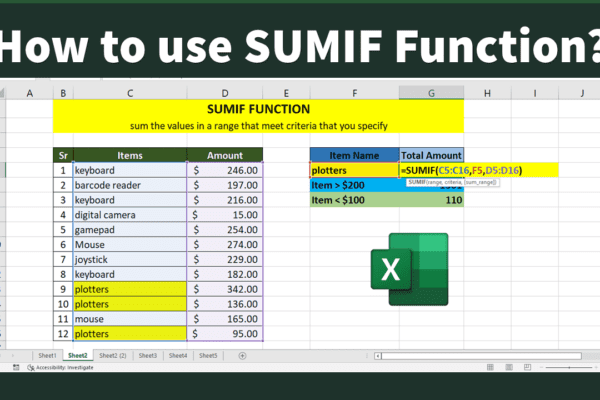Open the Sheet5 tab

click(208, 356)
